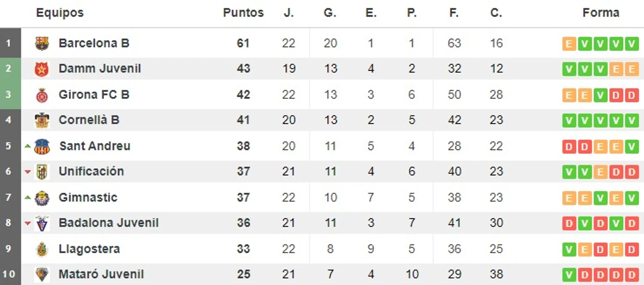Open the Llagostera team name link
Viewport: 644px width, 285px height.
coord(89,249)
